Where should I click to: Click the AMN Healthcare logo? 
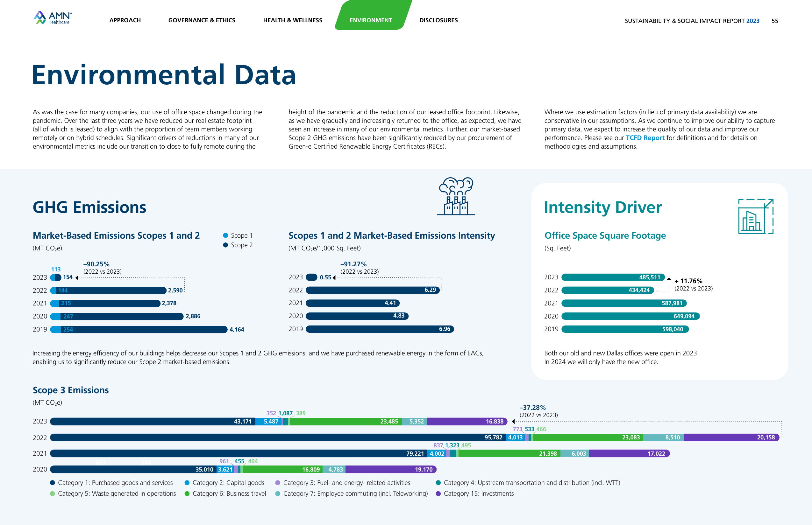[53, 17]
